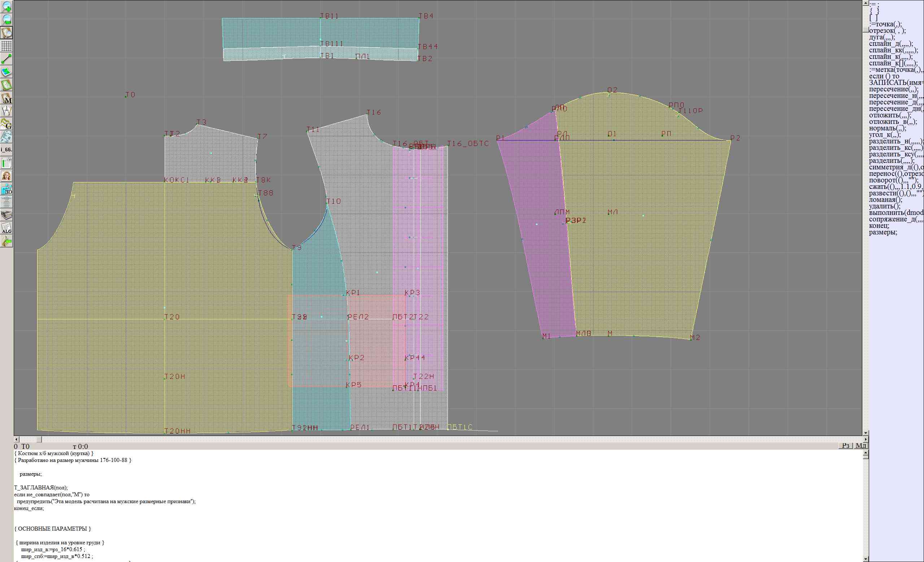Click the code editor scroll down arrow

pos(866,559)
